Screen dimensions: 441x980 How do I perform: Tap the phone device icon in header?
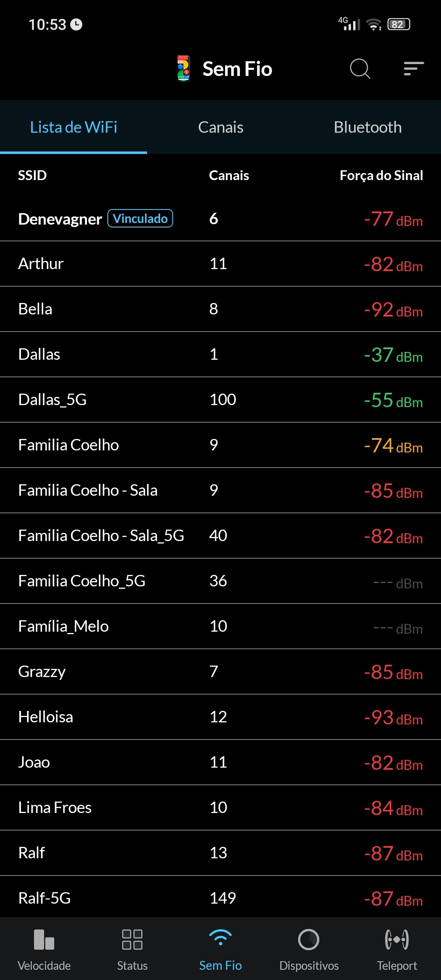tap(183, 69)
